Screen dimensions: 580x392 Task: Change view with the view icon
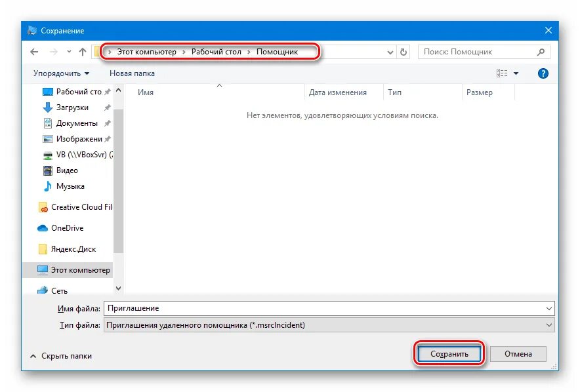501,73
